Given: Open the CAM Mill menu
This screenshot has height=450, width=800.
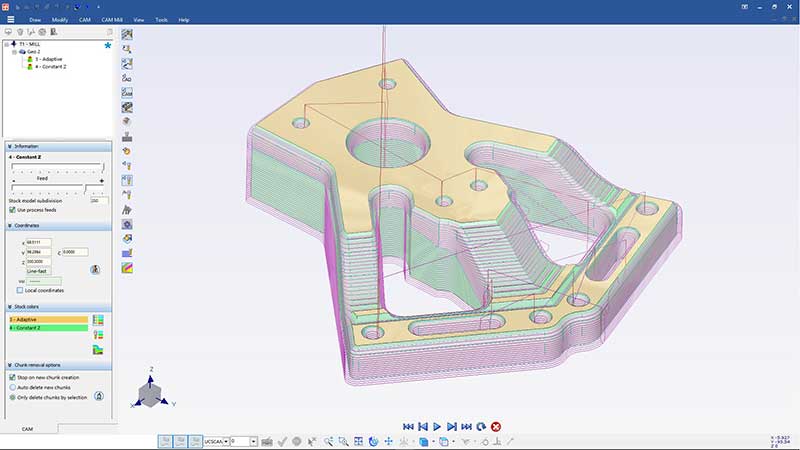Looking at the screenshot, I should click(112, 19).
